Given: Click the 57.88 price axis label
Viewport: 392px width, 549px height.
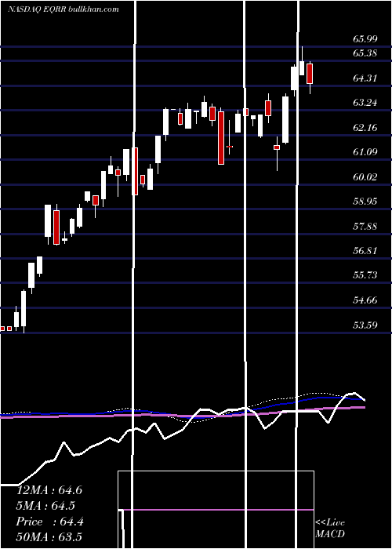Looking at the screenshot, I should pos(365,226).
